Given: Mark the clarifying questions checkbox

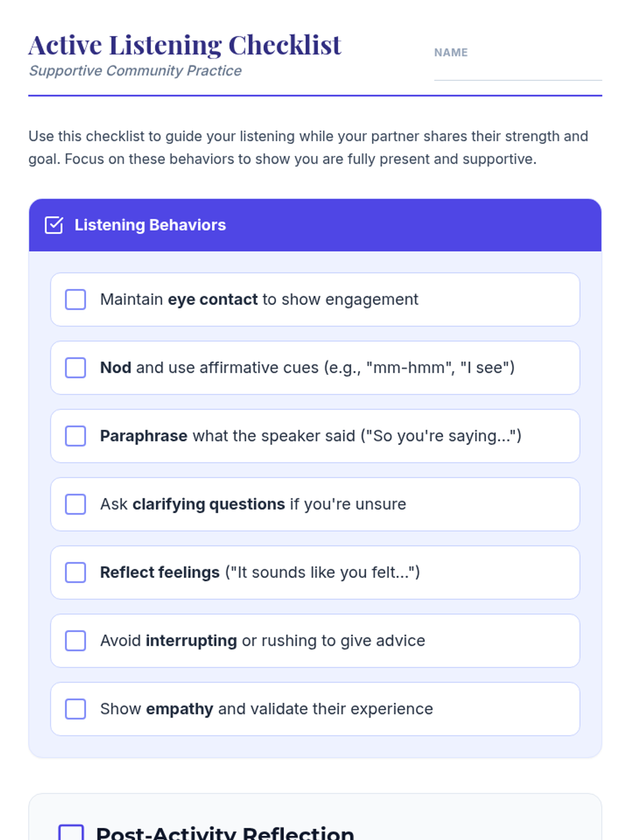Looking at the screenshot, I should coord(76,505).
